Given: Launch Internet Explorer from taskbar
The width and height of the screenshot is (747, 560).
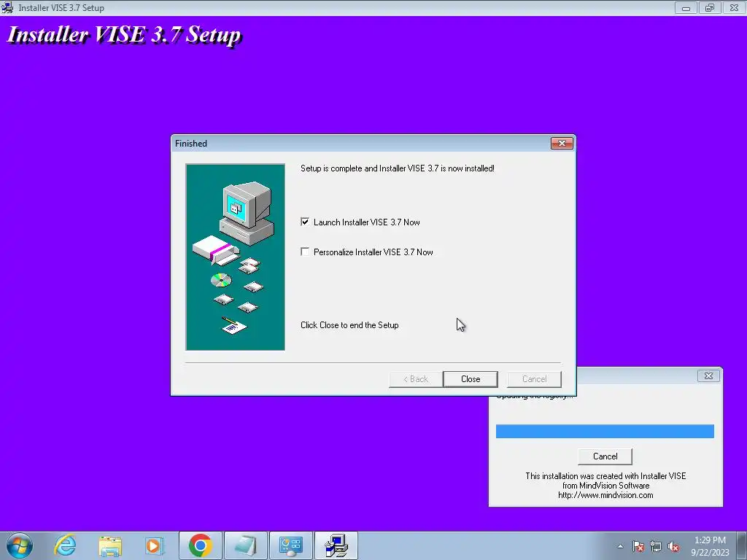Looking at the screenshot, I should (x=65, y=545).
